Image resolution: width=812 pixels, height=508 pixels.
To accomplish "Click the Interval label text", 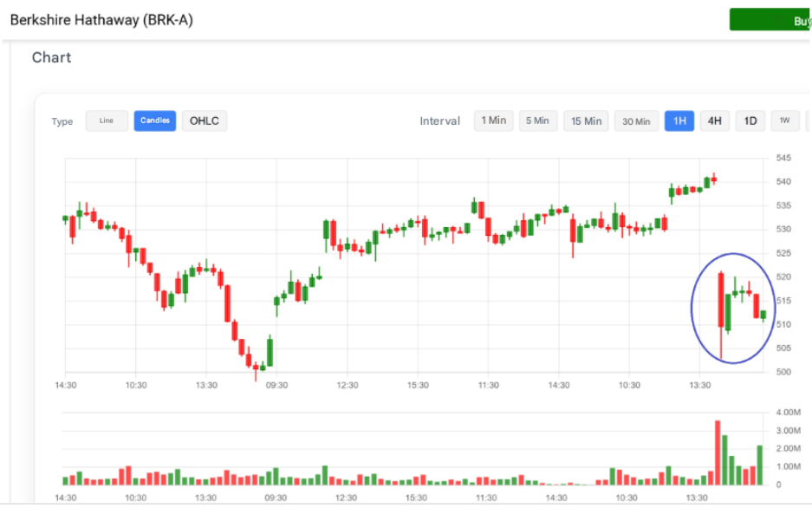I will [439, 120].
